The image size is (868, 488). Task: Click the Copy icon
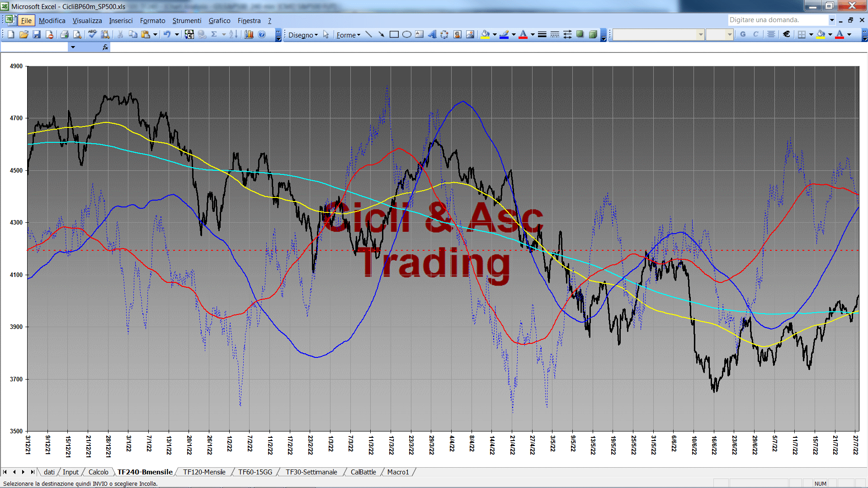(133, 35)
